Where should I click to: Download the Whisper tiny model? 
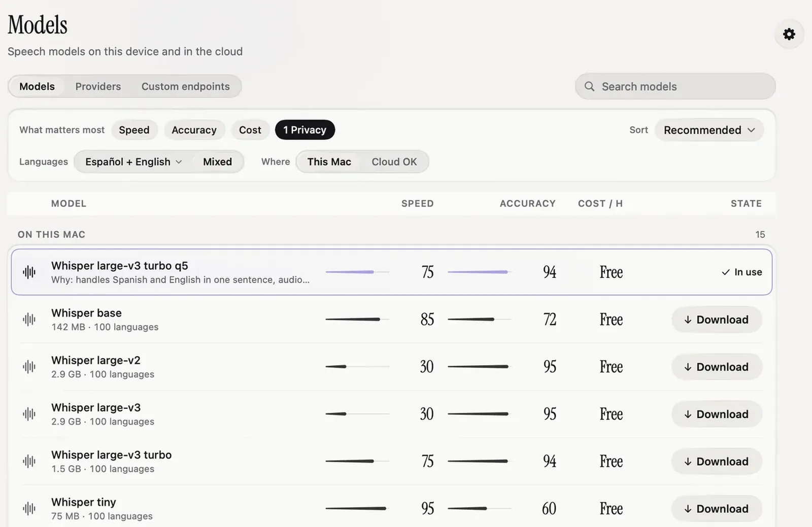[717, 508]
